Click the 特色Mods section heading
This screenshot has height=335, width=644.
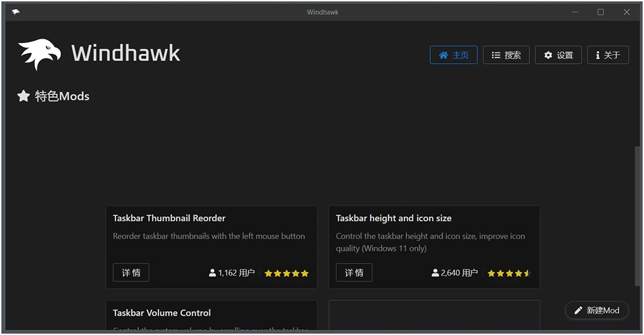62,96
